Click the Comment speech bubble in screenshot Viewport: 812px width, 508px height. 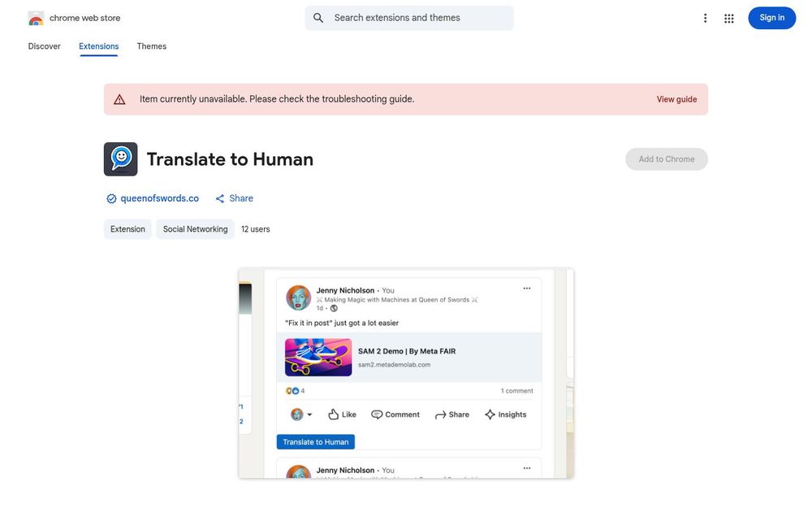point(377,415)
